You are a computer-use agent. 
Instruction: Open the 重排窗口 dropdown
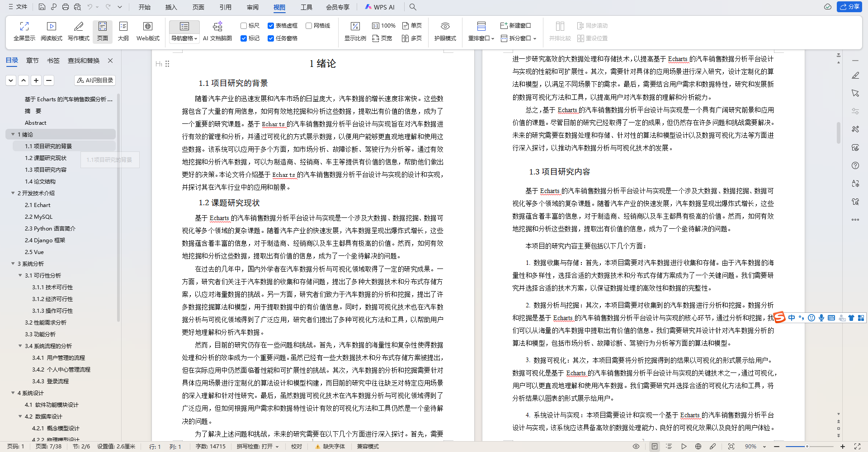click(481, 38)
